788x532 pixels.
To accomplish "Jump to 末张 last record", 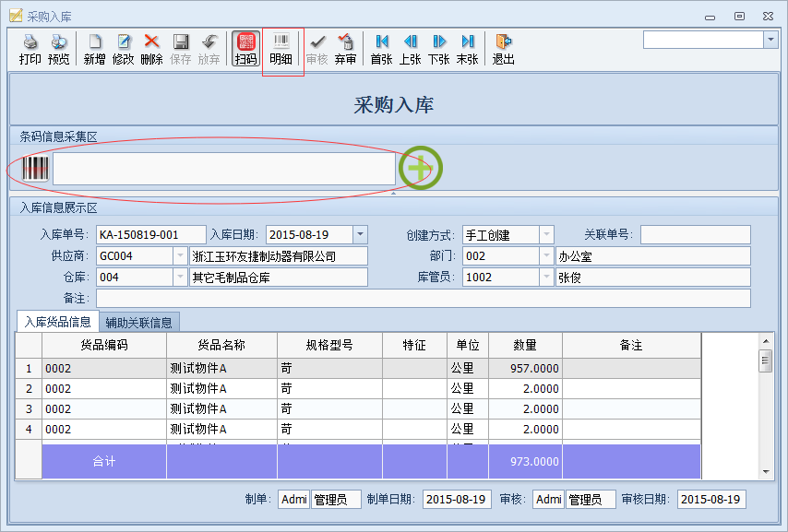I will [x=468, y=49].
